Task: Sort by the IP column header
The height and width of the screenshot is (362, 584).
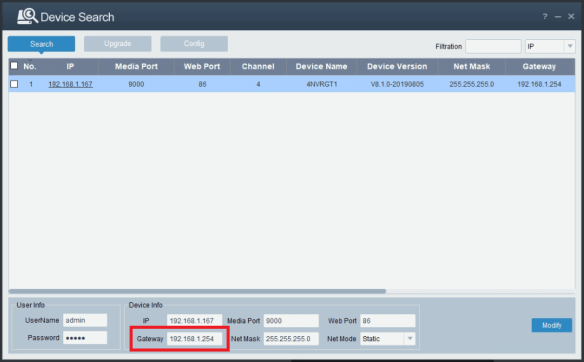Action: (x=70, y=67)
